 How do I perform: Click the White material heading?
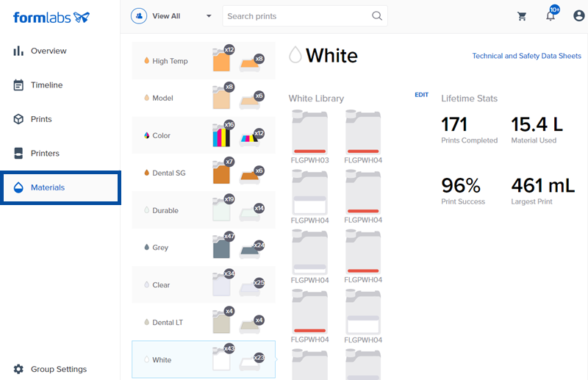pos(331,56)
